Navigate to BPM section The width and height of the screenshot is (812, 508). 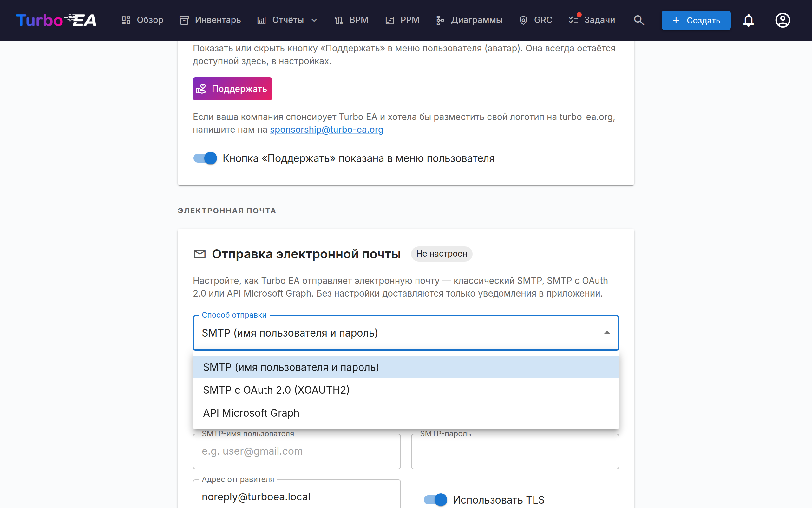tap(352, 20)
